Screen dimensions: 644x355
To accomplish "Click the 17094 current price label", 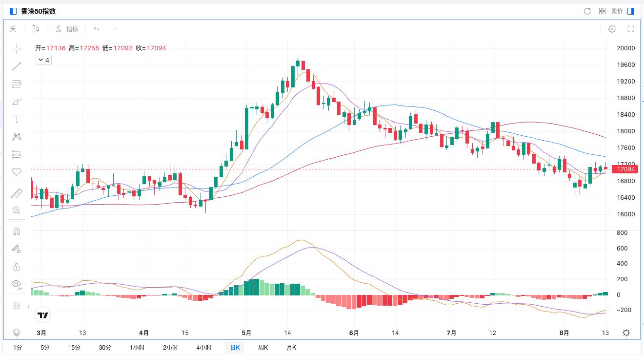I will tap(625, 169).
